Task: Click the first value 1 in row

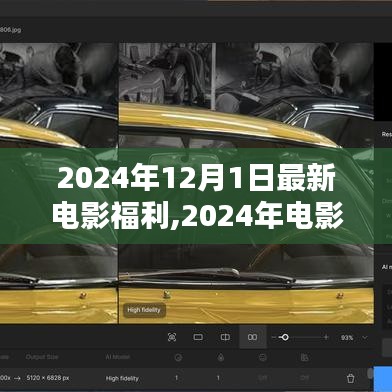Action: 177,378
